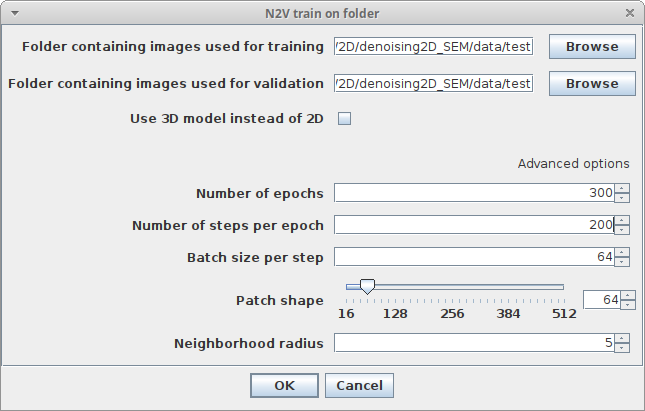Click the training folder path field
This screenshot has width=645, height=411.
[x=434, y=46]
